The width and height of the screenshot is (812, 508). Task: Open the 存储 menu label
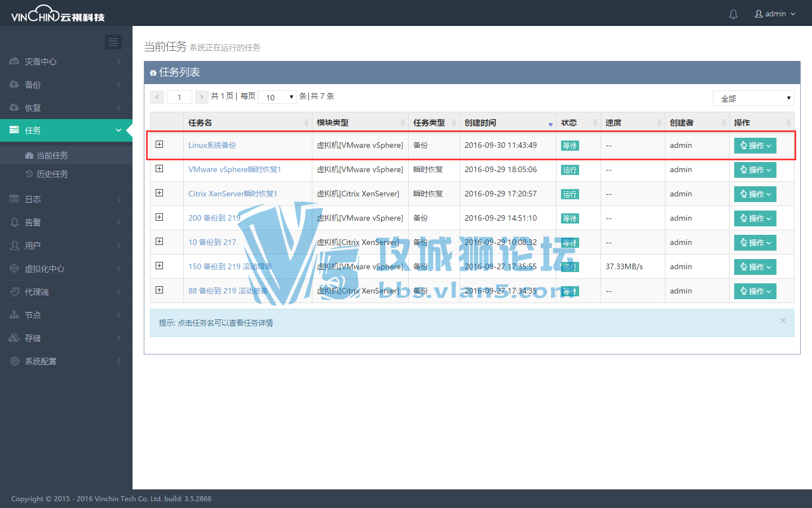(x=33, y=338)
